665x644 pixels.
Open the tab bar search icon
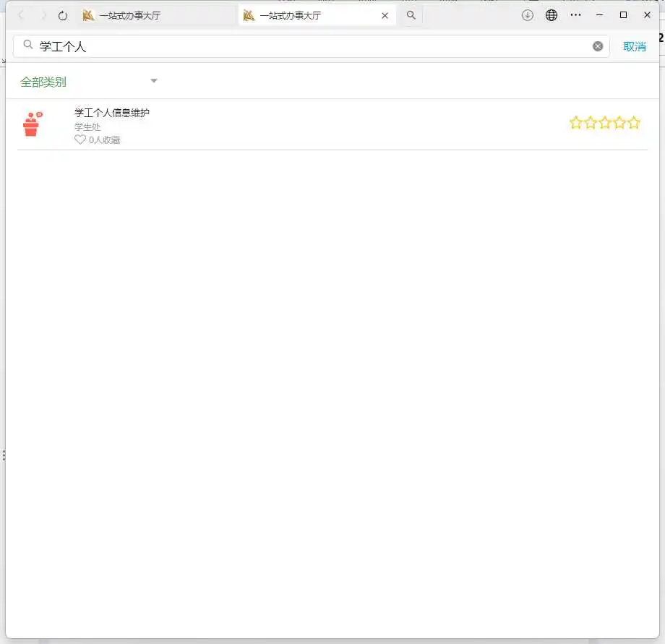tap(411, 15)
